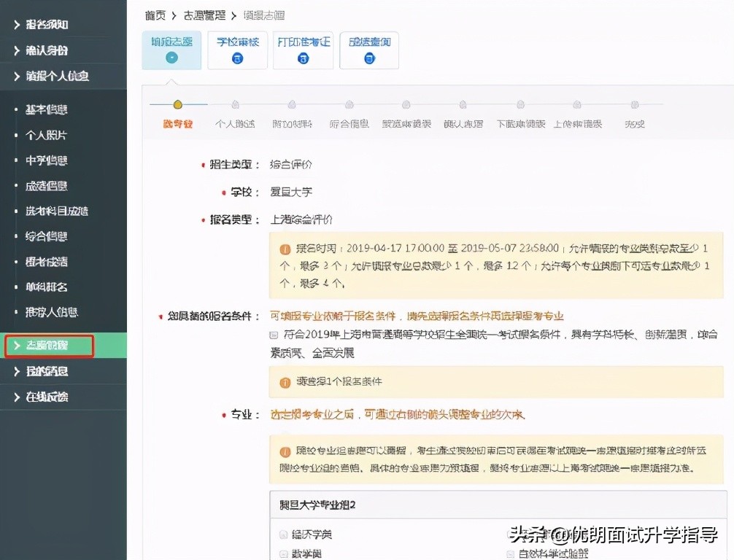The image size is (734, 560).
Task: Open 综合信息 in the left sidebar
Action: pos(47,236)
